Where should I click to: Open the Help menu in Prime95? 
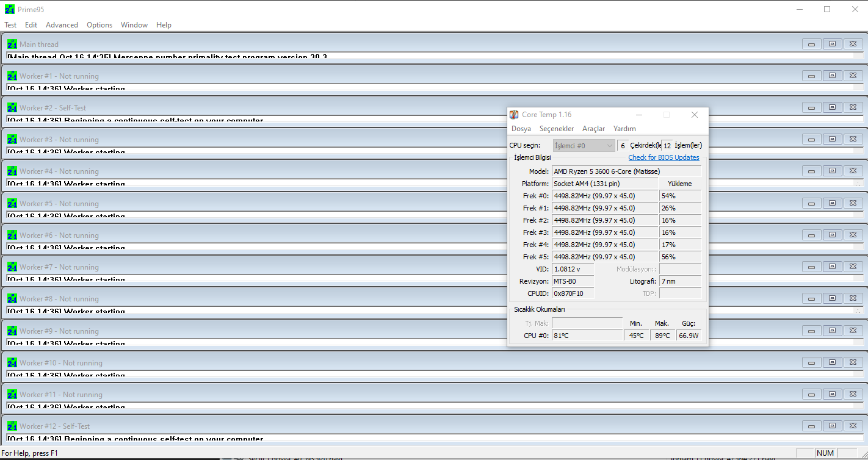point(164,25)
